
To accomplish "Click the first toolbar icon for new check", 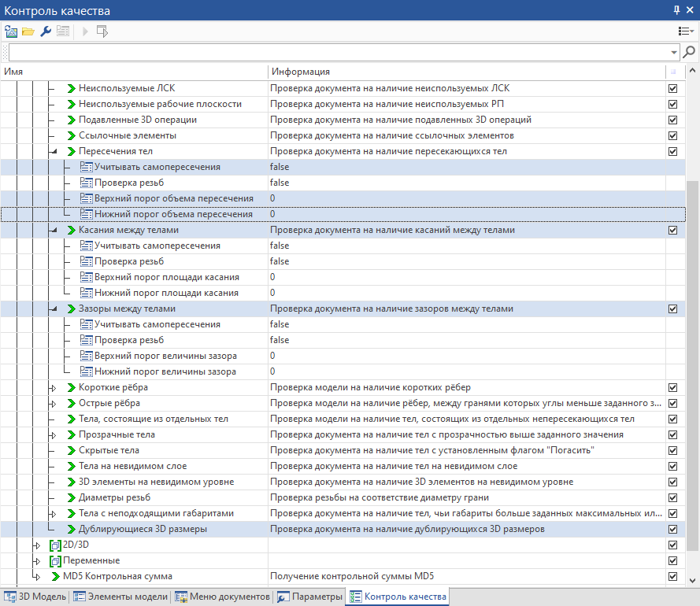I will [x=11, y=31].
